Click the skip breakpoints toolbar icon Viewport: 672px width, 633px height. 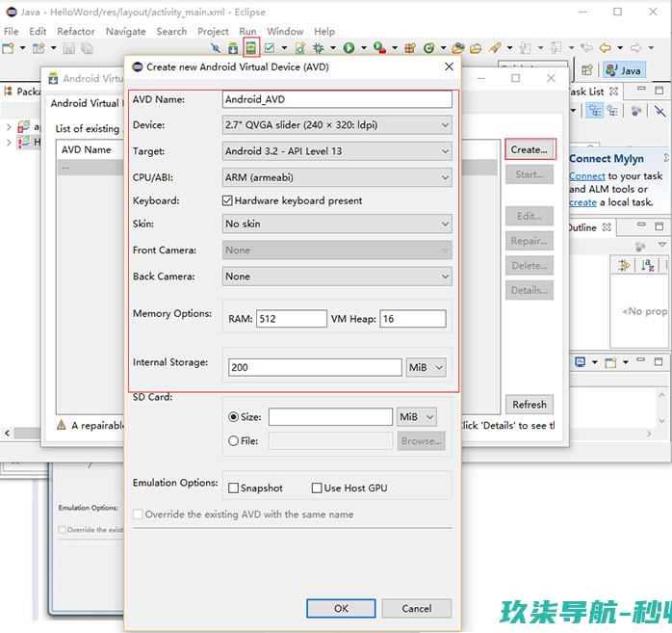(216, 48)
